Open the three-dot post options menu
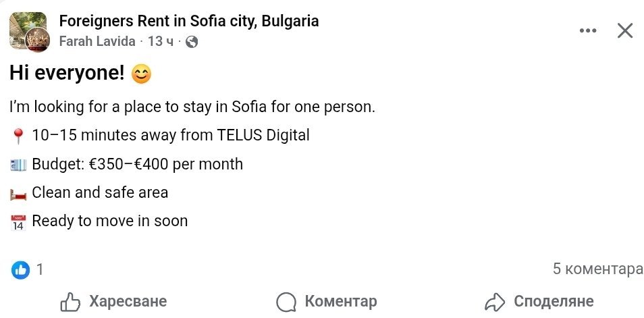This screenshot has height=318, width=644. click(589, 31)
